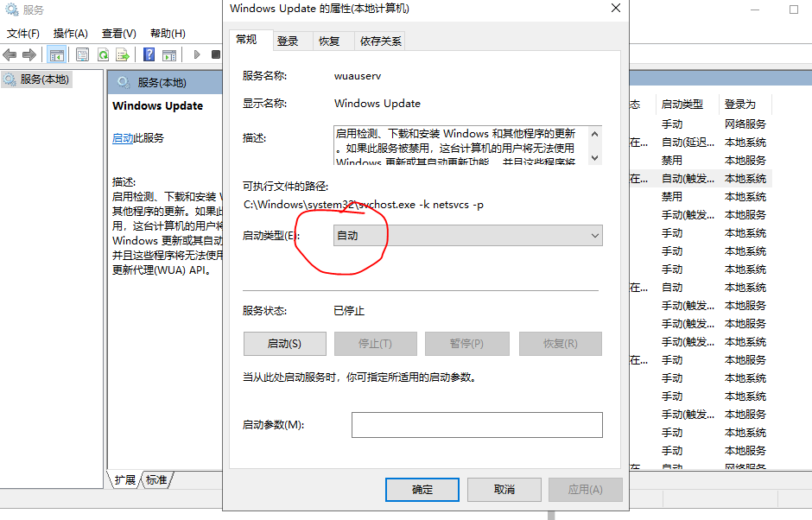Click description box scroll up arrow
The image size is (812, 520).
(595, 134)
